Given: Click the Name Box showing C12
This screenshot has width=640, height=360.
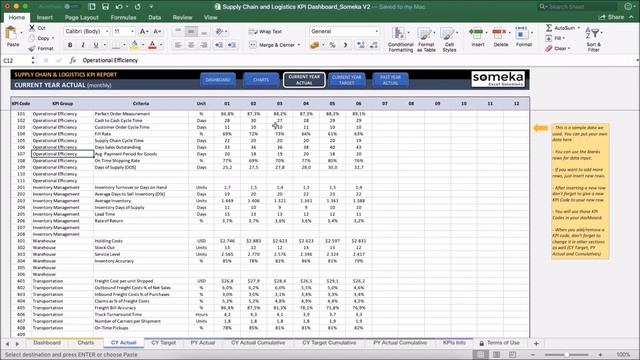Looking at the screenshot, I should tap(16, 60).
